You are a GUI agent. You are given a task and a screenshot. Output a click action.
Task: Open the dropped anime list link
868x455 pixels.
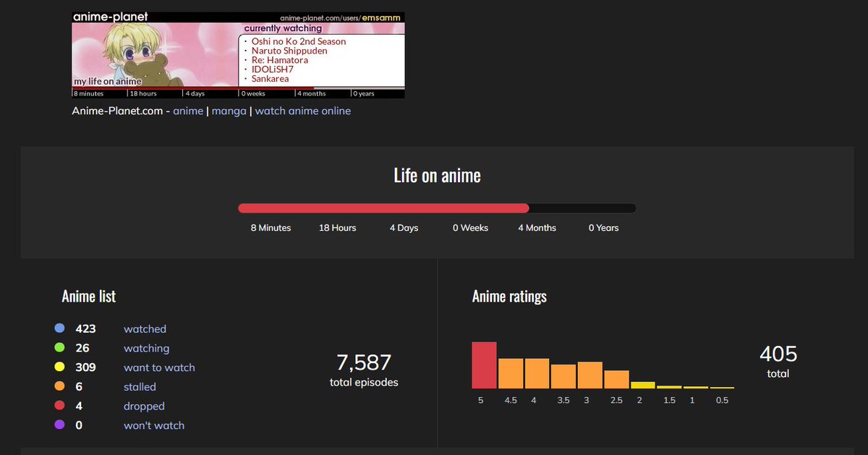tap(144, 407)
